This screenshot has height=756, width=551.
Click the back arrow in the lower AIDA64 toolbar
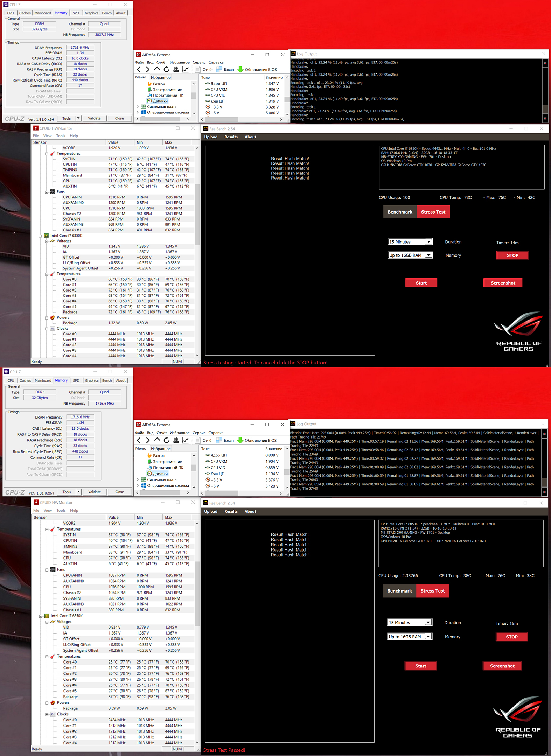click(x=139, y=440)
